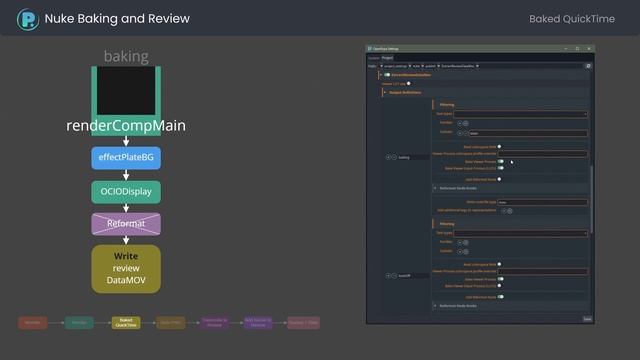The height and width of the screenshot is (360, 640).
Task: Collapse the Outputs definitions section
Action: coord(384,93)
